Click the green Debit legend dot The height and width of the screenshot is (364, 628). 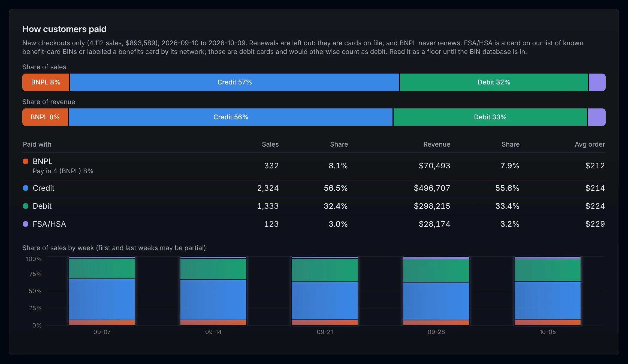26,206
